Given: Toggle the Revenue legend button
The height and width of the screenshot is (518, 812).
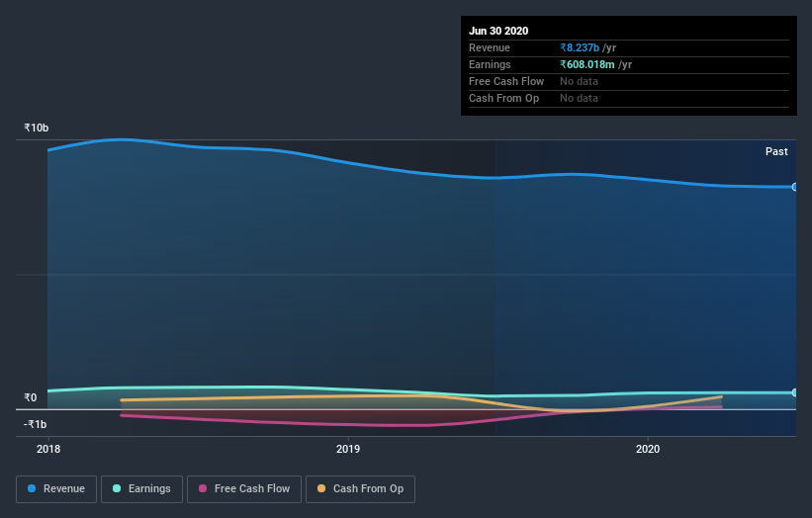Looking at the screenshot, I should click(56, 489).
